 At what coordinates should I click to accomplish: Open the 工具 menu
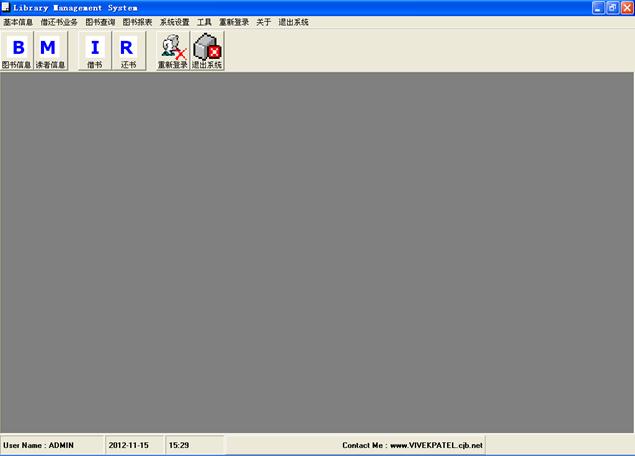(x=204, y=22)
